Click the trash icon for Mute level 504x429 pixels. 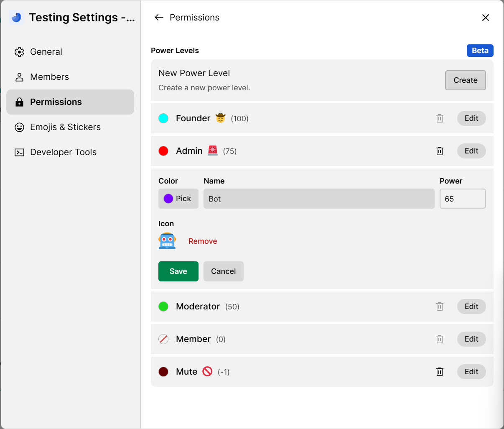(x=440, y=372)
